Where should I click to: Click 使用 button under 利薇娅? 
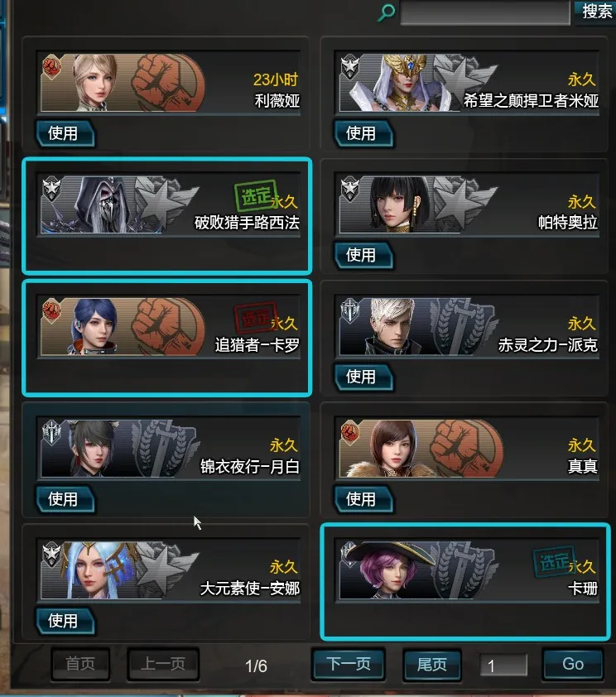pos(65,133)
